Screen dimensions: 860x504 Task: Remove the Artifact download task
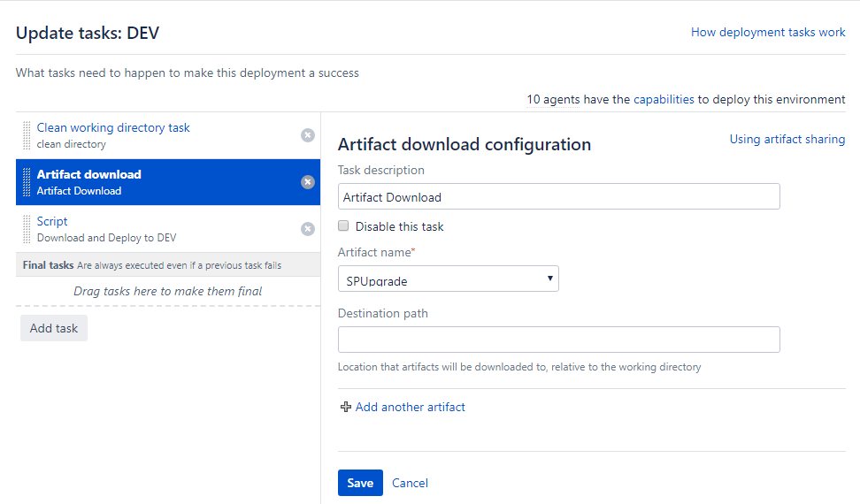pos(308,182)
